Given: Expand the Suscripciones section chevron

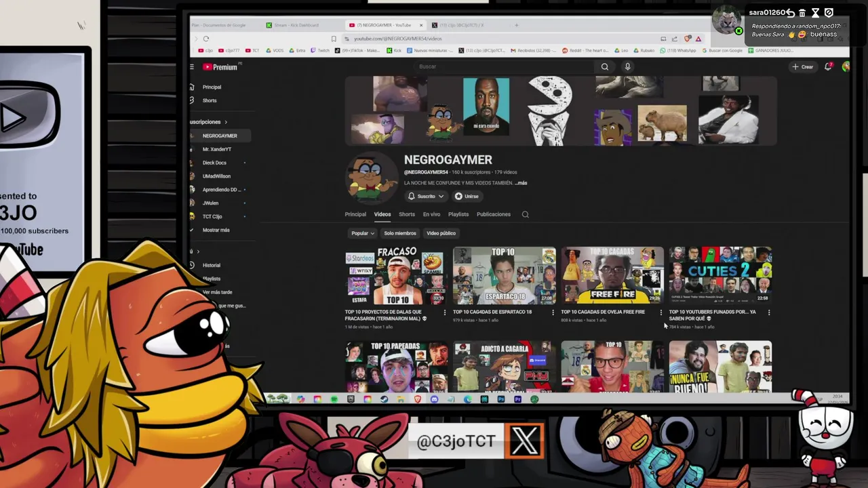Looking at the screenshot, I should click(x=226, y=122).
